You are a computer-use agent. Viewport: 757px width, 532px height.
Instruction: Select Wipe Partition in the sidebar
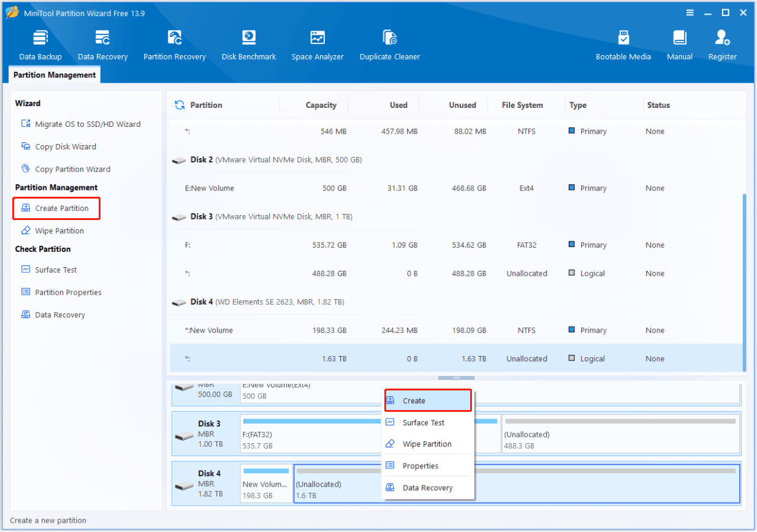(x=52, y=231)
